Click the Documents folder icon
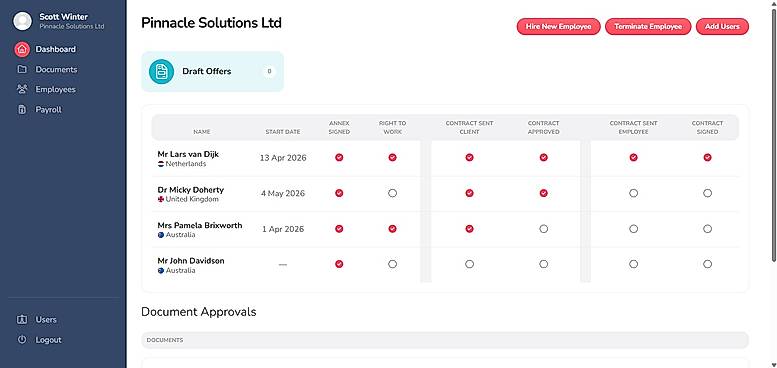This screenshot has height=368, width=777. click(22, 69)
